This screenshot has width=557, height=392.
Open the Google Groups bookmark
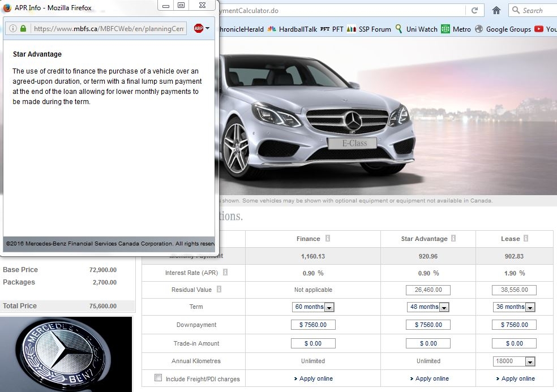503,29
